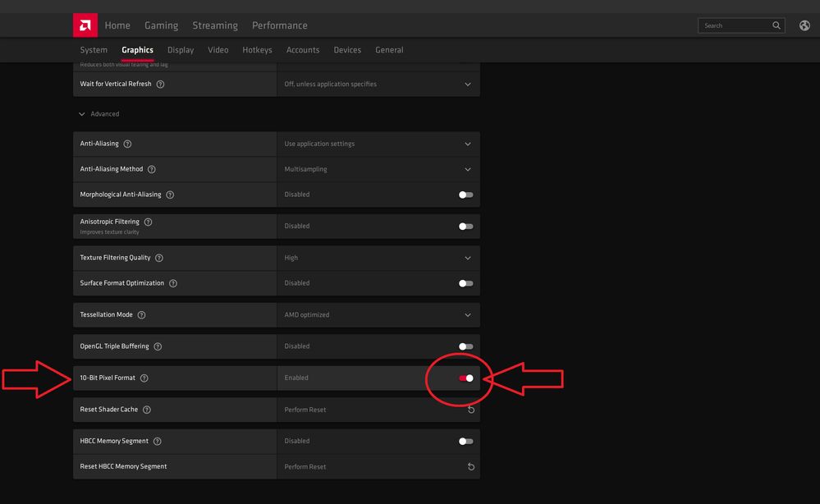Open the Gaming menu
Image resolution: width=820 pixels, height=504 pixels.
[x=161, y=25]
